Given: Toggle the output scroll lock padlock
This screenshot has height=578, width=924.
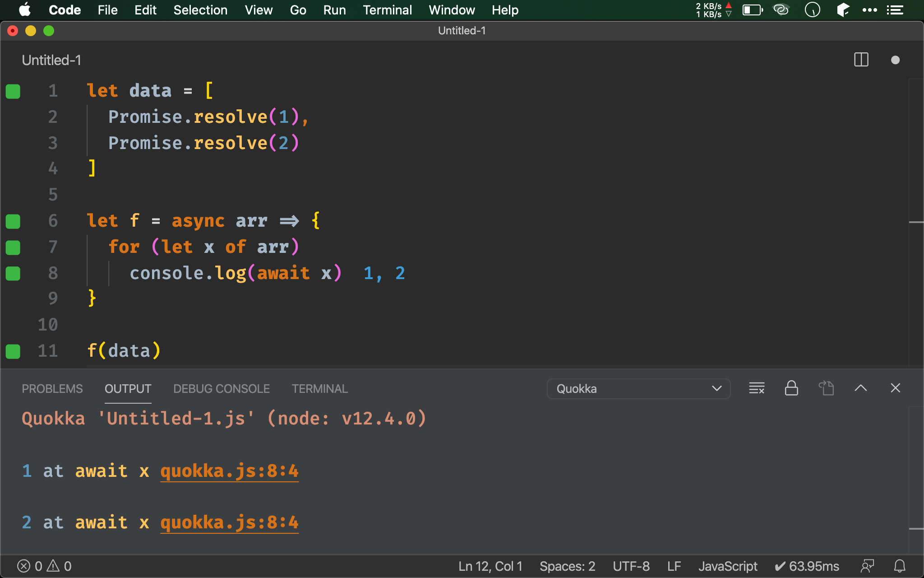Looking at the screenshot, I should [791, 388].
